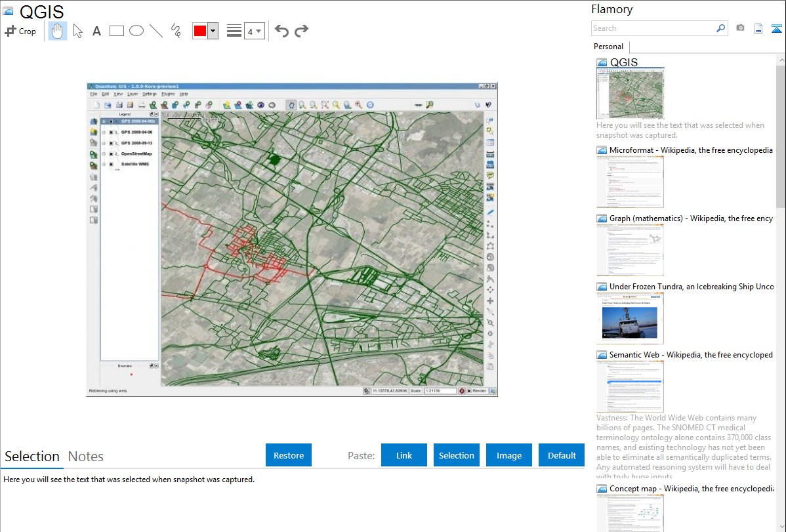Open the Layer menu in QGIS snapshot
The image size is (786, 532).
click(x=133, y=94)
